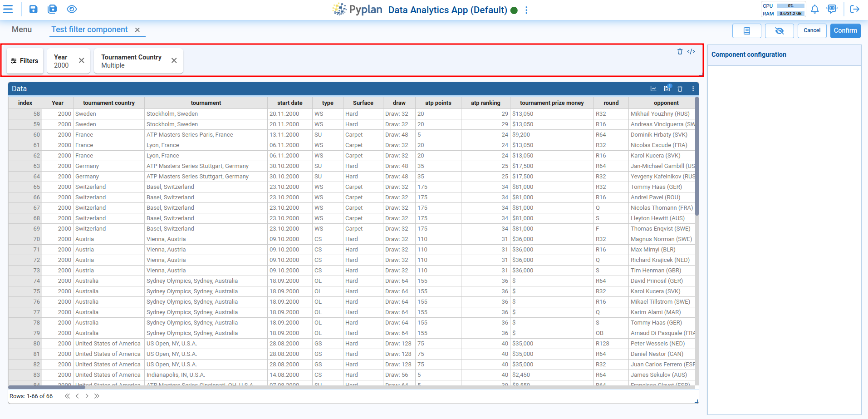Click the save icon in top toolbar
This screenshot has width=868, height=419.
(34, 9)
